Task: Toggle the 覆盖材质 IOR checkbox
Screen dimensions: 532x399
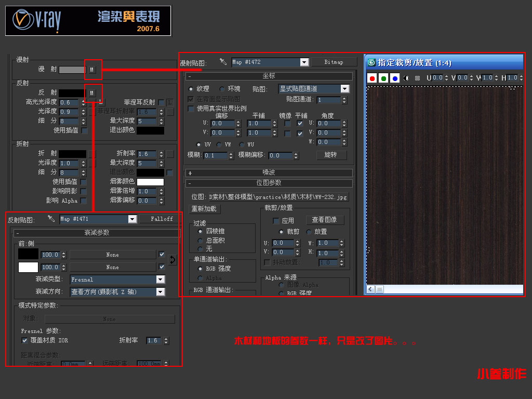Action: coord(24,340)
